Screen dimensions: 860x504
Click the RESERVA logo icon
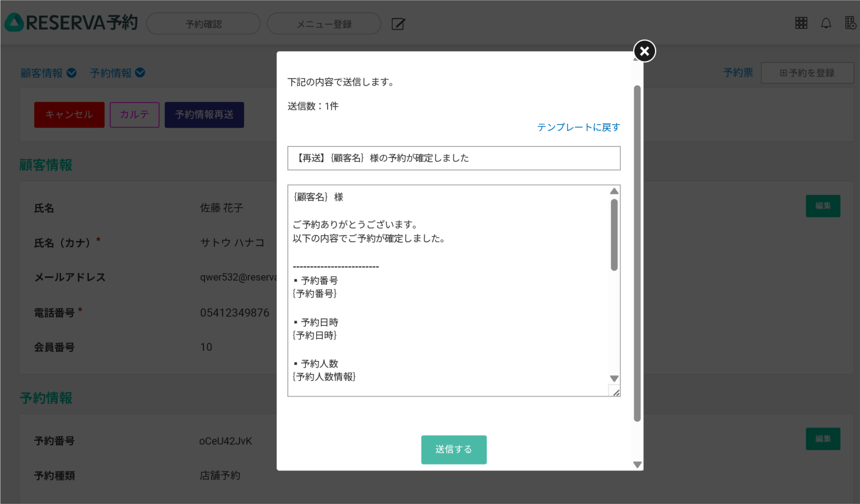[14, 23]
